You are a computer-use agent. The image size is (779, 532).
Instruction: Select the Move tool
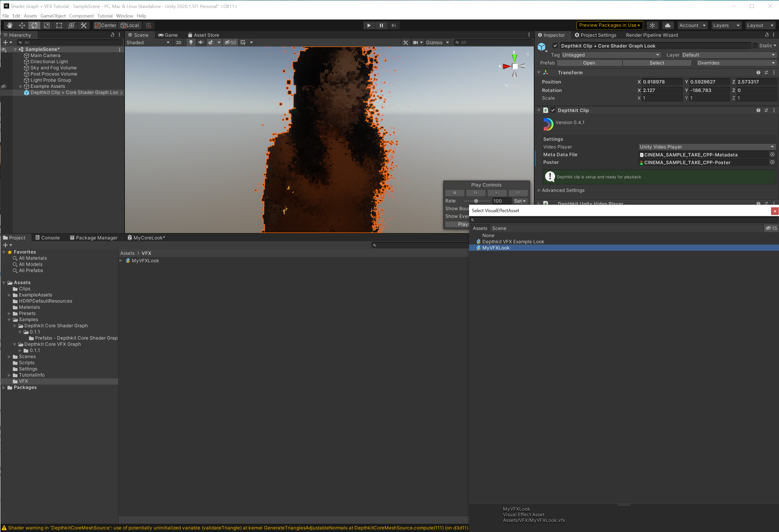(22, 25)
